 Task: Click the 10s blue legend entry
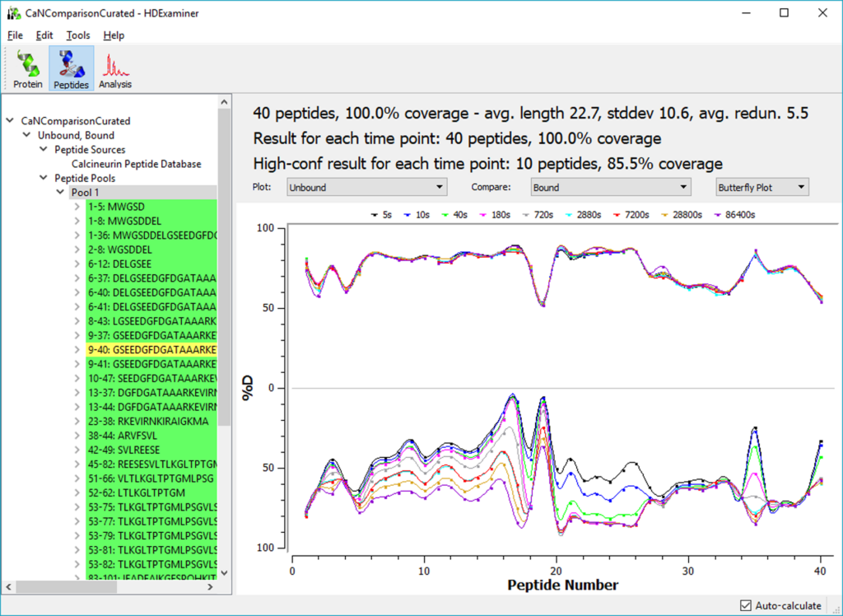point(417,215)
